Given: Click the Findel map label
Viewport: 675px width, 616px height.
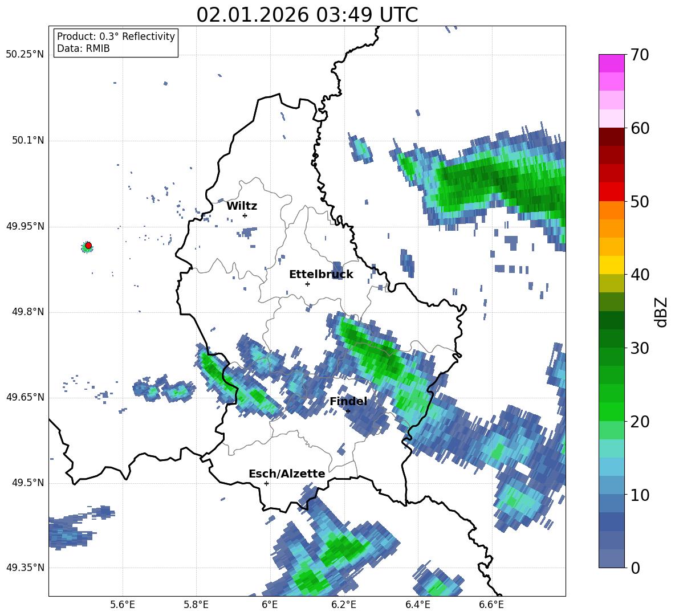Looking at the screenshot, I should tap(348, 401).
